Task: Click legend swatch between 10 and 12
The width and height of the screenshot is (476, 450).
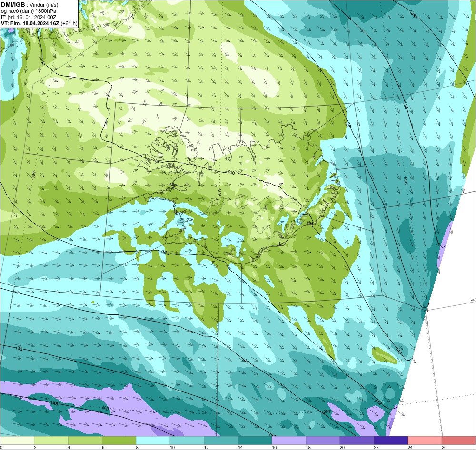Action: pos(187,440)
